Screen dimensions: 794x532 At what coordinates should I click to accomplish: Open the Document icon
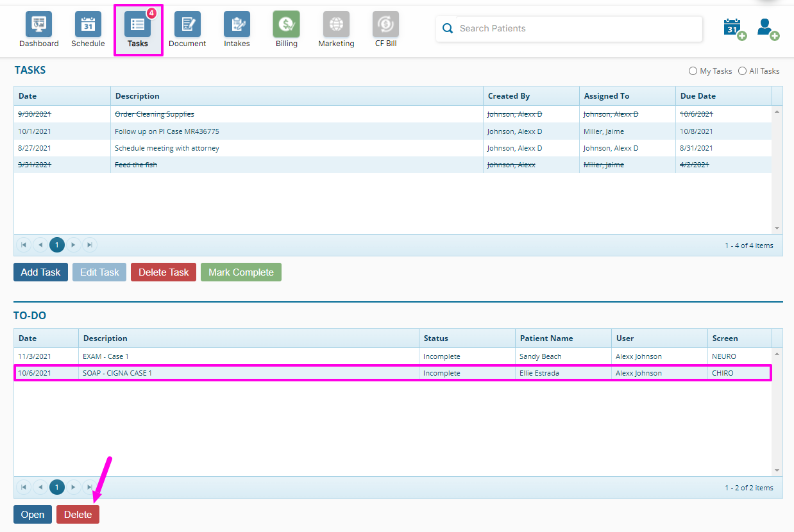point(187,24)
